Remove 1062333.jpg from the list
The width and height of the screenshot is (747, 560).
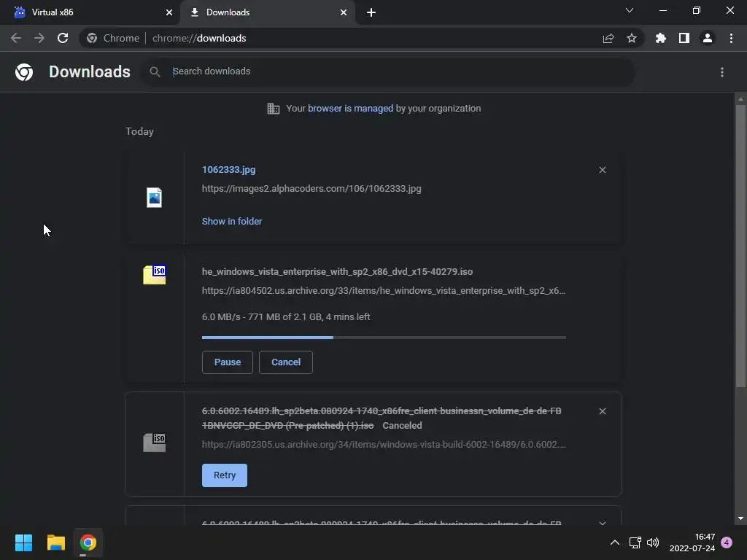[x=602, y=170]
